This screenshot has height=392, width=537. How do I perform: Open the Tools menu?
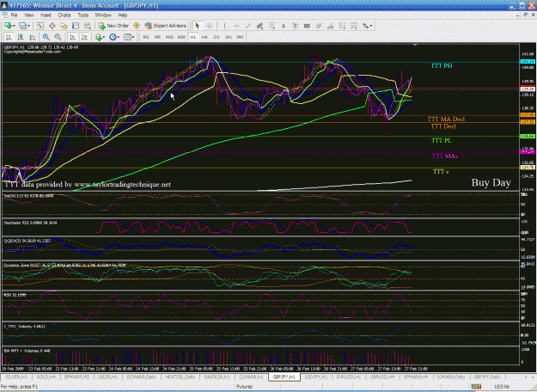click(82, 15)
